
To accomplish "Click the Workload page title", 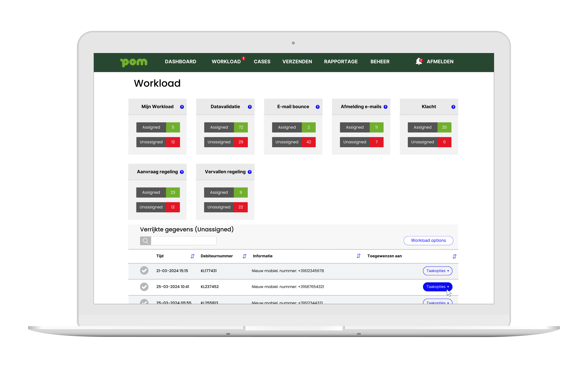I will tap(157, 83).
